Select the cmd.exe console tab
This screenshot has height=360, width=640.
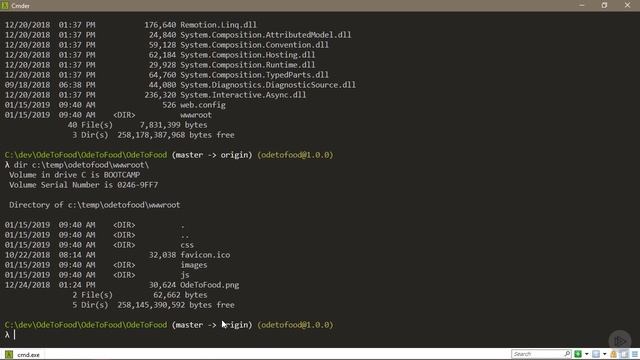23,354
